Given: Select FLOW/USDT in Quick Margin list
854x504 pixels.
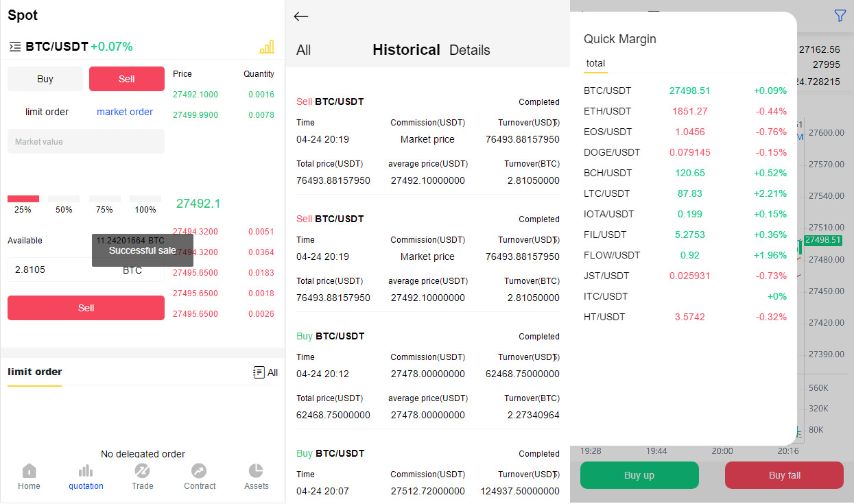Looking at the screenshot, I should [685, 255].
